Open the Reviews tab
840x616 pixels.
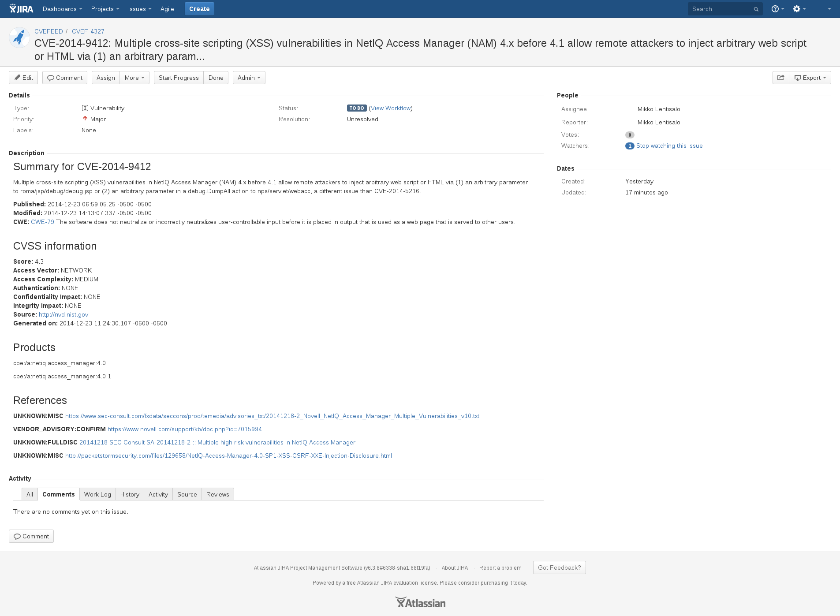pyautogui.click(x=218, y=494)
